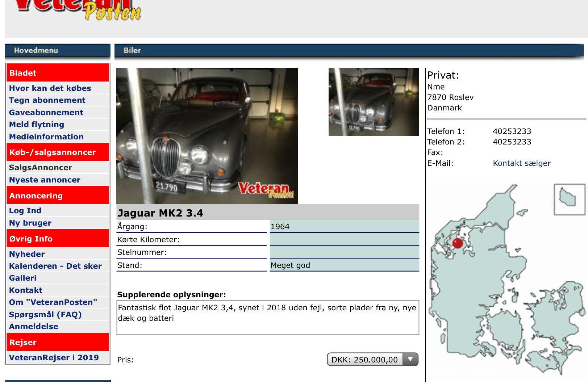
Task: Show Nyeste annoncer
Action: [45, 180]
